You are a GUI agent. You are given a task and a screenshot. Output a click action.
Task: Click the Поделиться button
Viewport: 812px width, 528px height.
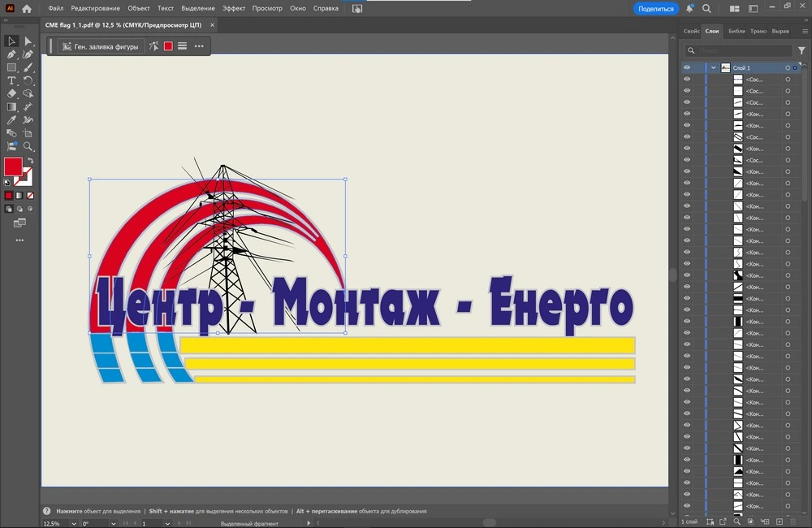655,8
